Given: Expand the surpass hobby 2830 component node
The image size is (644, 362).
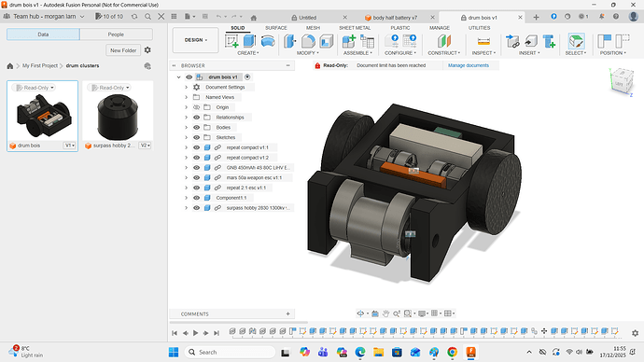Looking at the screenshot, I should pyautogui.click(x=186, y=208).
